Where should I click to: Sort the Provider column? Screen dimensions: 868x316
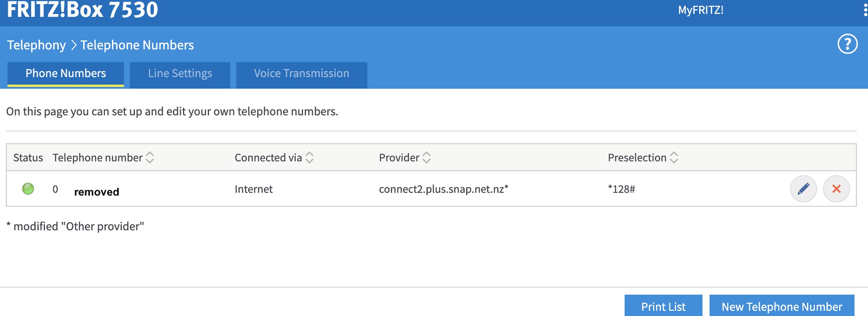pos(426,158)
